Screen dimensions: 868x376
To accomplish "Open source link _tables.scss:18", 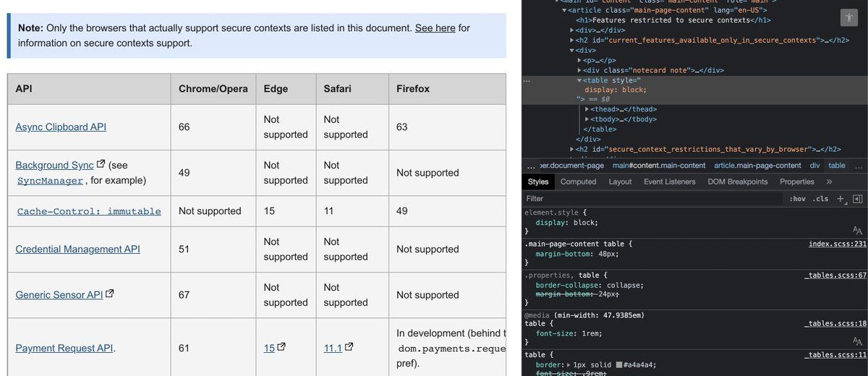I will point(835,324).
